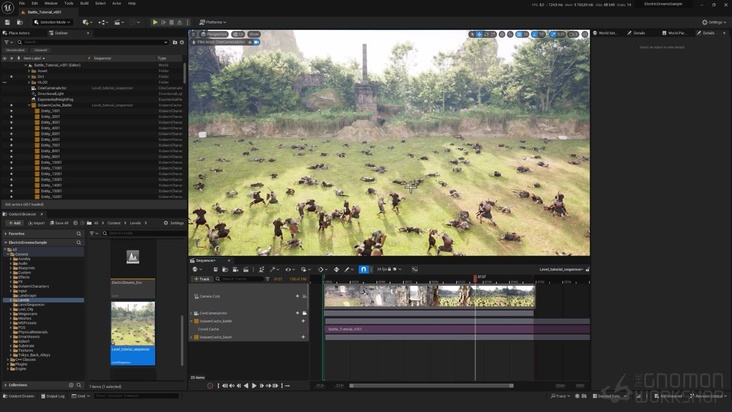Viewport: 732px width, 412px height.
Task: Click the Collections add icon
Action: click(x=71, y=385)
